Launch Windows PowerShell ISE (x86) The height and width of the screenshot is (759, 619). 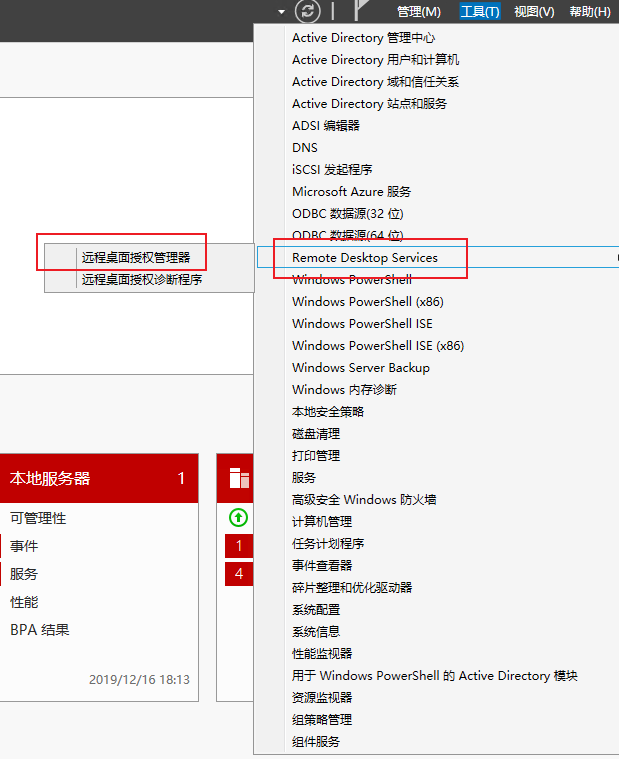(377, 346)
